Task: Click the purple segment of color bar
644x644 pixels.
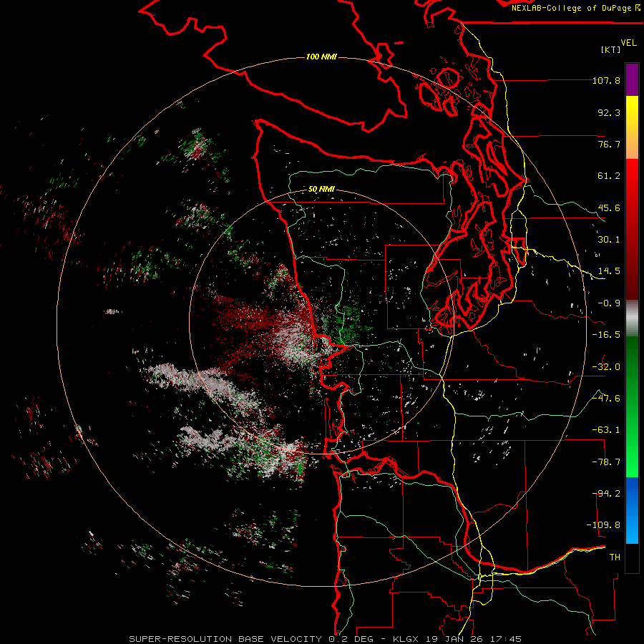Action: [632, 79]
